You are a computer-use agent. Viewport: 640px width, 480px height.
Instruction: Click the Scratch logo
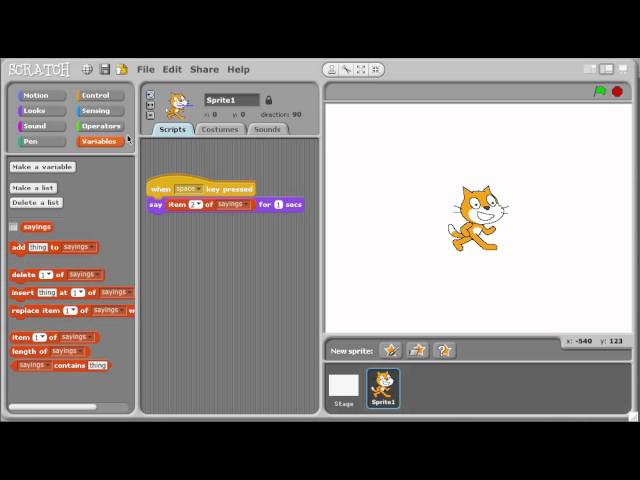tap(39, 70)
